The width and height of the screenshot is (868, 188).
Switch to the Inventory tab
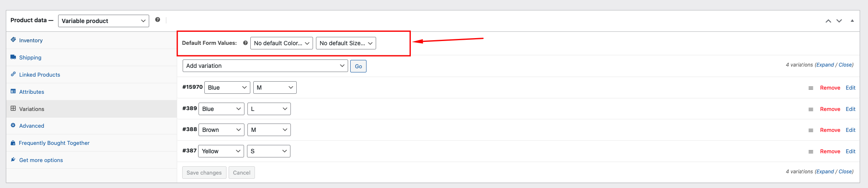tap(31, 40)
